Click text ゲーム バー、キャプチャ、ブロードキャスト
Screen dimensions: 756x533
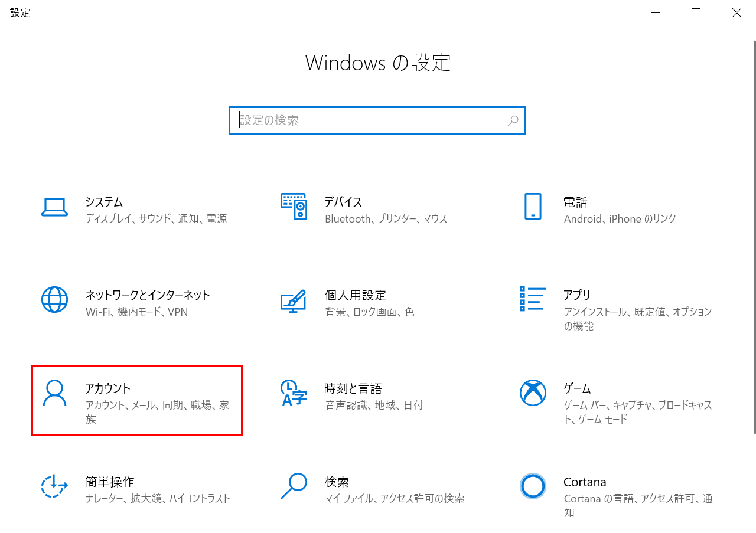coord(638,412)
